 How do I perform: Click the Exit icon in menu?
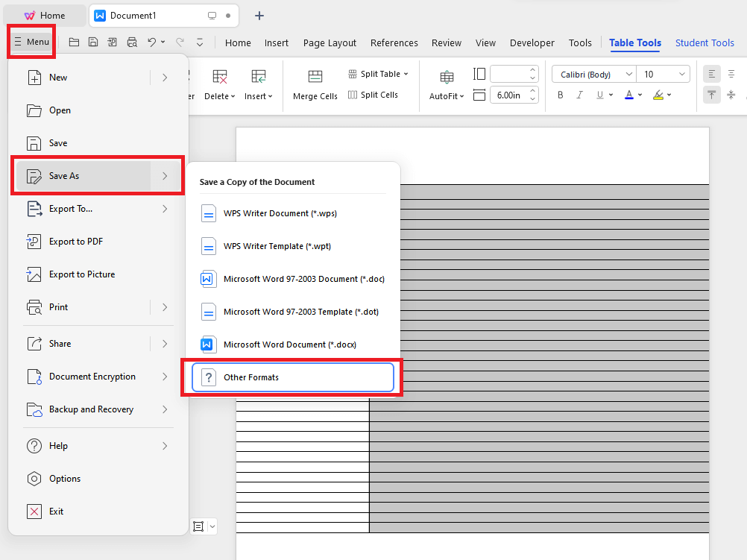pyautogui.click(x=34, y=512)
